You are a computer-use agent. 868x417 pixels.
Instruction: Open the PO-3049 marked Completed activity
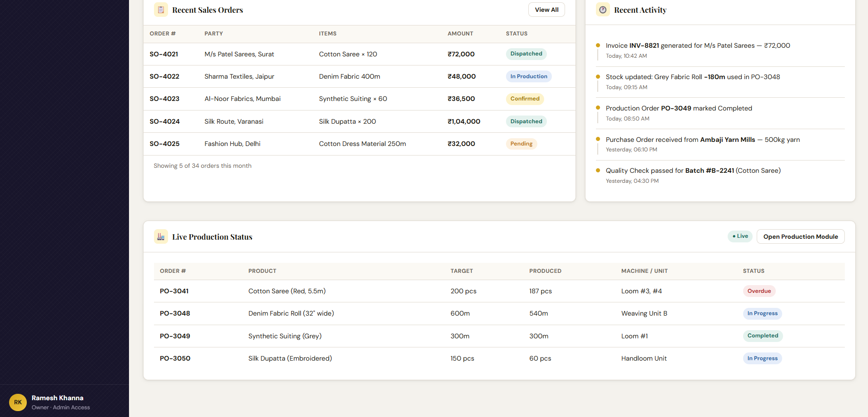pos(720,113)
